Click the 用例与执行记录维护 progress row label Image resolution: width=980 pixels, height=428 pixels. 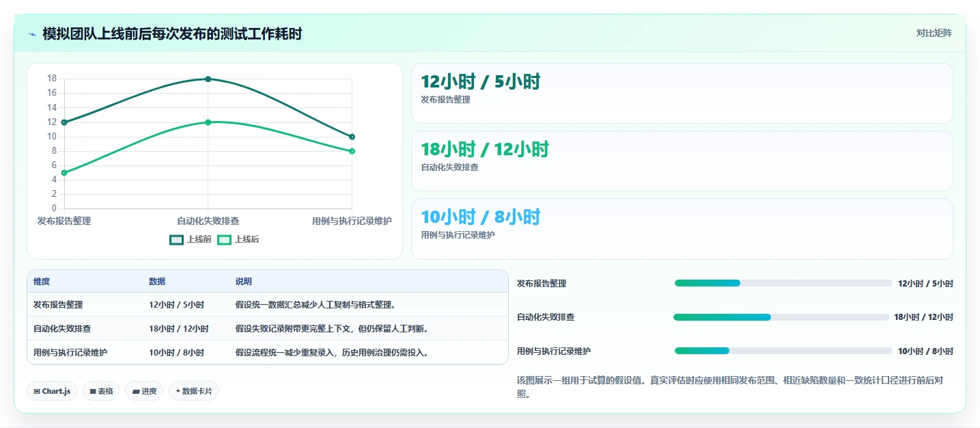(554, 351)
